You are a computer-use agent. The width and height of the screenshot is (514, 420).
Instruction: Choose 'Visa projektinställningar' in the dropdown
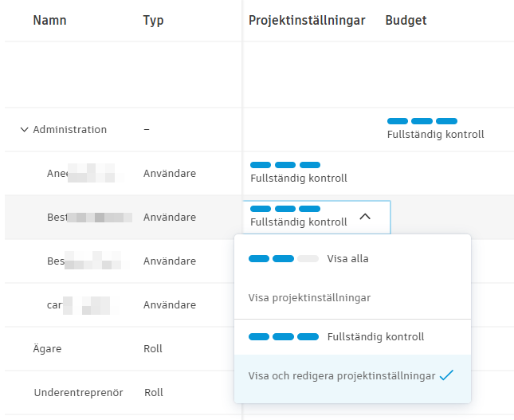coord(309,298)
